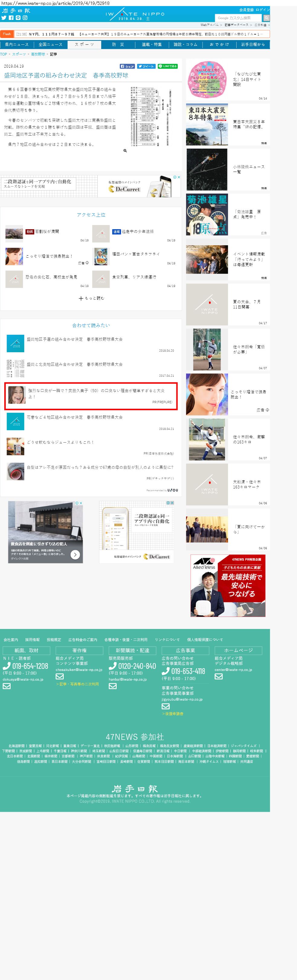The image size is (297, 980).
Task: Click the ログイン link
Action: tap(262, 9)
